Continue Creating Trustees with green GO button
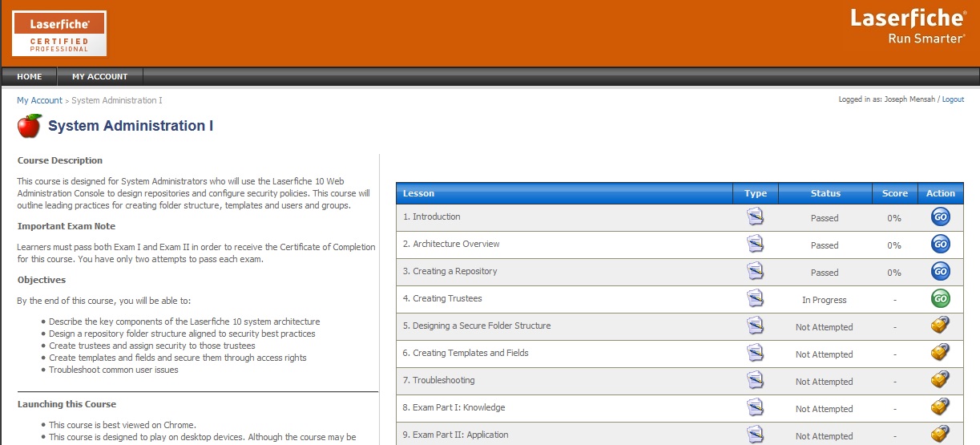 click(941, 299)
